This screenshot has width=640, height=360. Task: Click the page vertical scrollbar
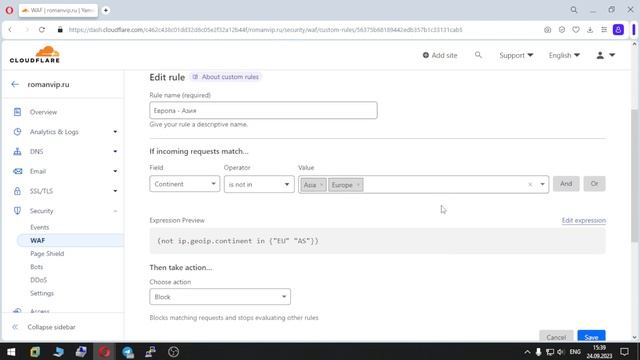click(634, 176)
